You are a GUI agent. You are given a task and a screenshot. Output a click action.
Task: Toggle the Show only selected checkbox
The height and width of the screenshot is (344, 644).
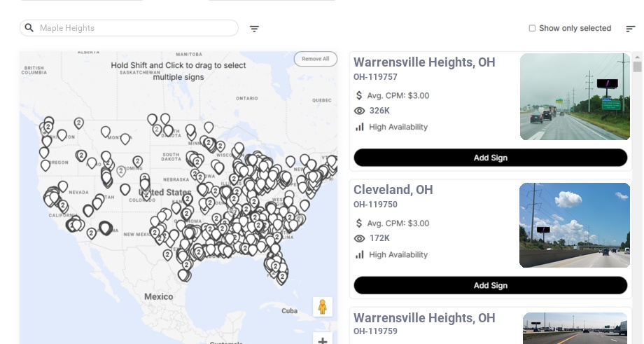pos(532,29)
